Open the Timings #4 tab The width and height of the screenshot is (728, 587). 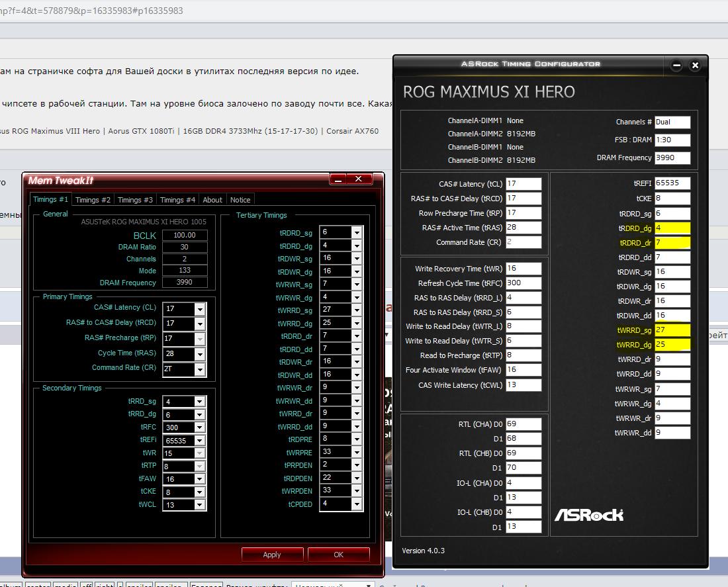point(178,200)
